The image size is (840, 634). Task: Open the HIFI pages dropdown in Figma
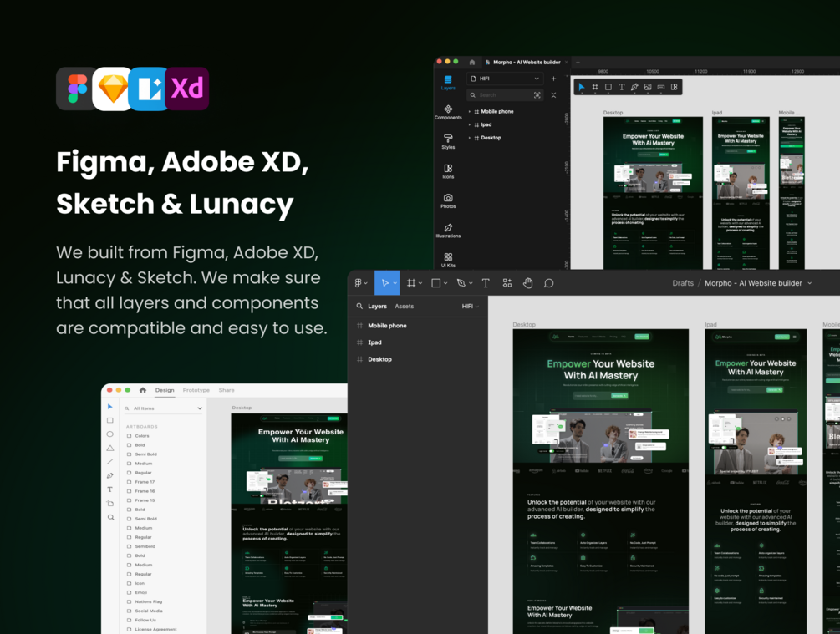coord(470,307)
